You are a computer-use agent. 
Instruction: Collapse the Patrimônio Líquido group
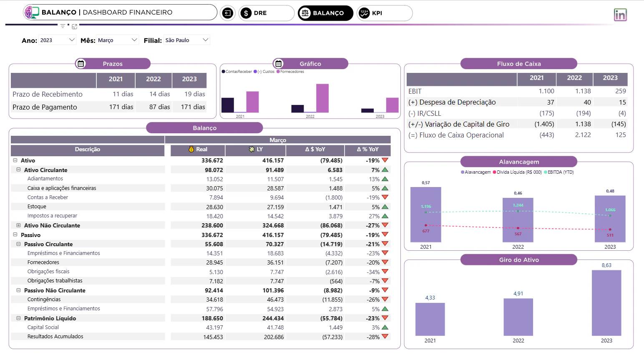[x=18, y=318]
